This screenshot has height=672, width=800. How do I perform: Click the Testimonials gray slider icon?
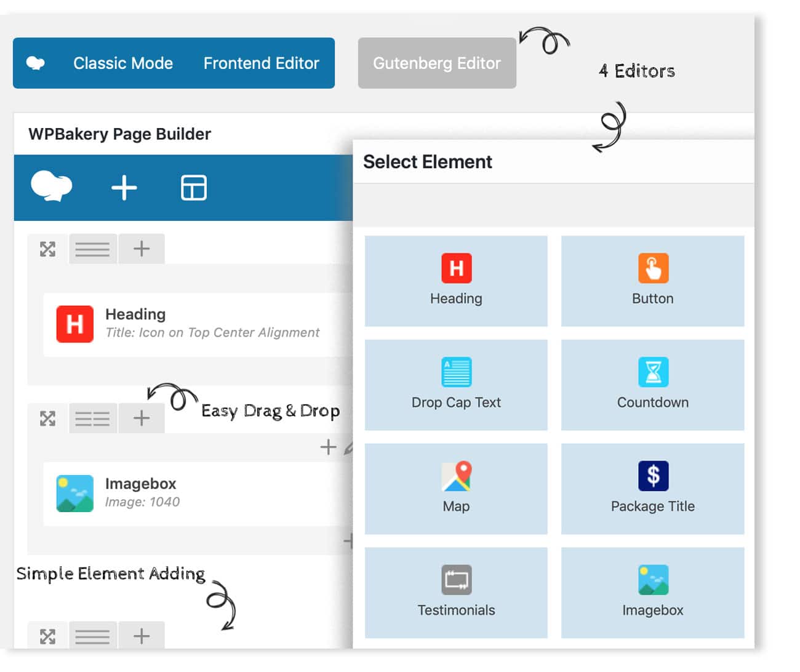pyautogui.click(x=457, y=580)
